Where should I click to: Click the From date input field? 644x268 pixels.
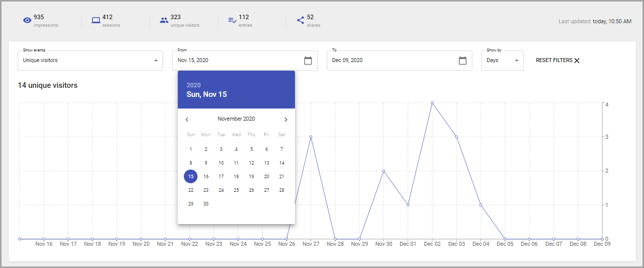coord(245,61)
